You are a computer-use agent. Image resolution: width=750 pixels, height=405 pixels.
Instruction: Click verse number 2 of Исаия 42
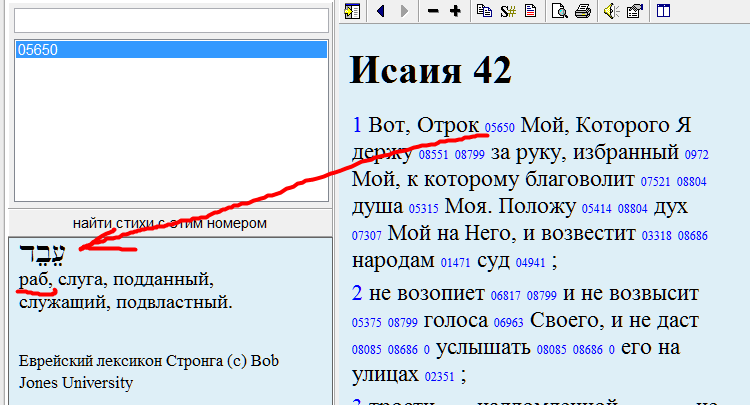pyautogui.click(x=357, y=293)
